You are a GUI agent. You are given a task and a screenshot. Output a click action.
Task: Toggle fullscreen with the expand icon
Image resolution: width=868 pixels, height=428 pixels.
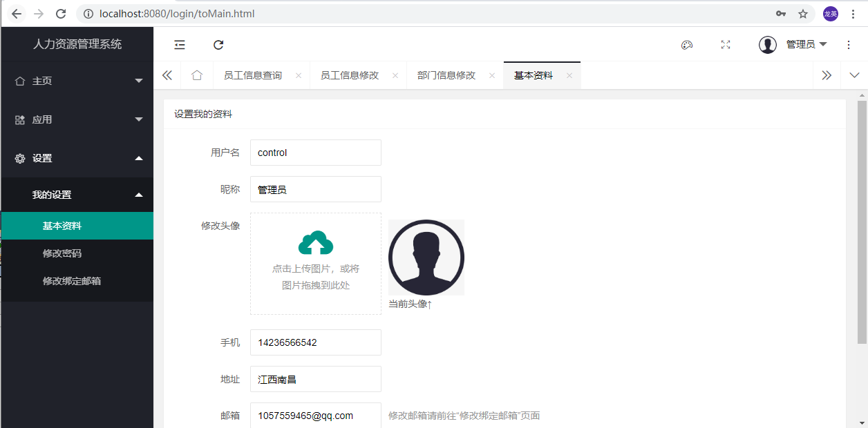[x=726, y=45]
